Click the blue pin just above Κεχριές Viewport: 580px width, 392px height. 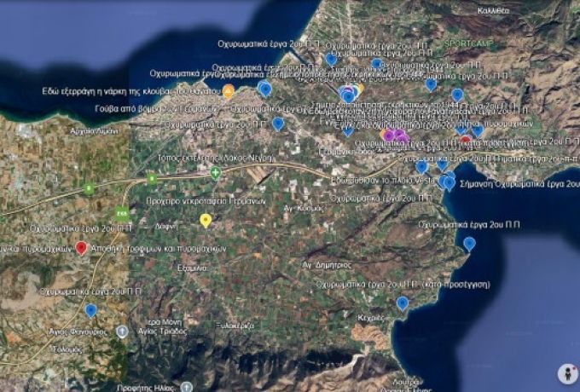(x=402, y=303)
